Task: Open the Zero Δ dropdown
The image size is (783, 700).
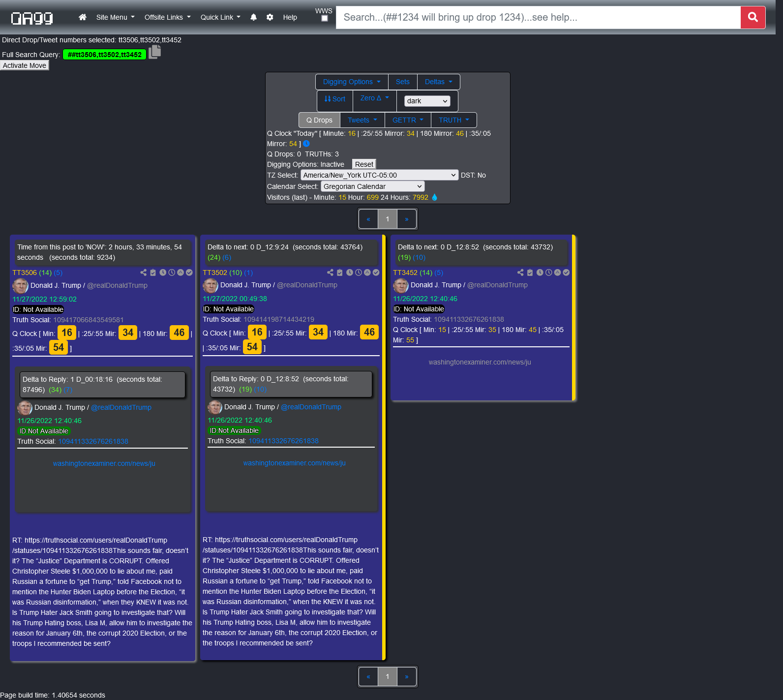Action: coord(375,98)
